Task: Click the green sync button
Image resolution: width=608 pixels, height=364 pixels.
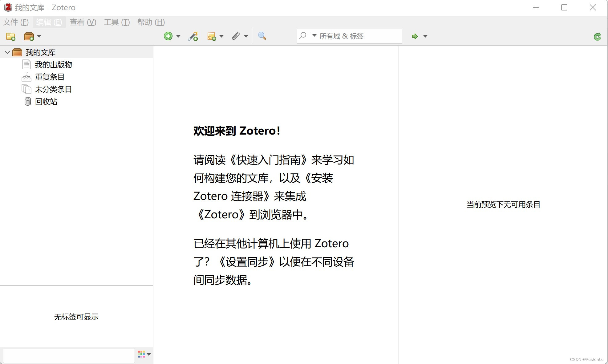Action: 598,37
